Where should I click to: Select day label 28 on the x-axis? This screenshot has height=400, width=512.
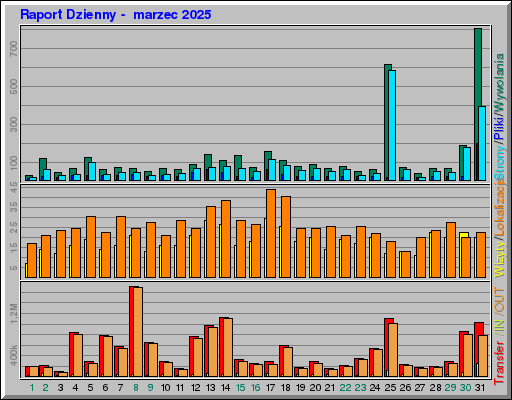coord(436,388)
